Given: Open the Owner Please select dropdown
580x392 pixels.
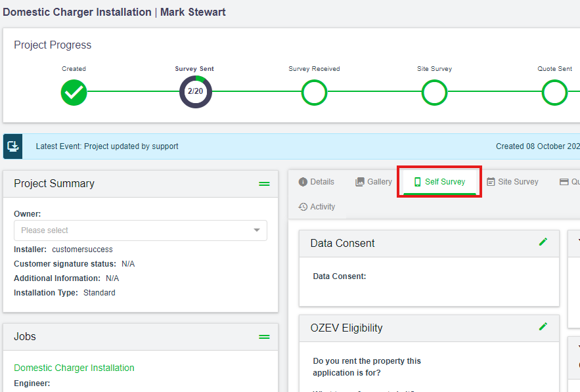Looking at the screenshot, I should 141,230.
